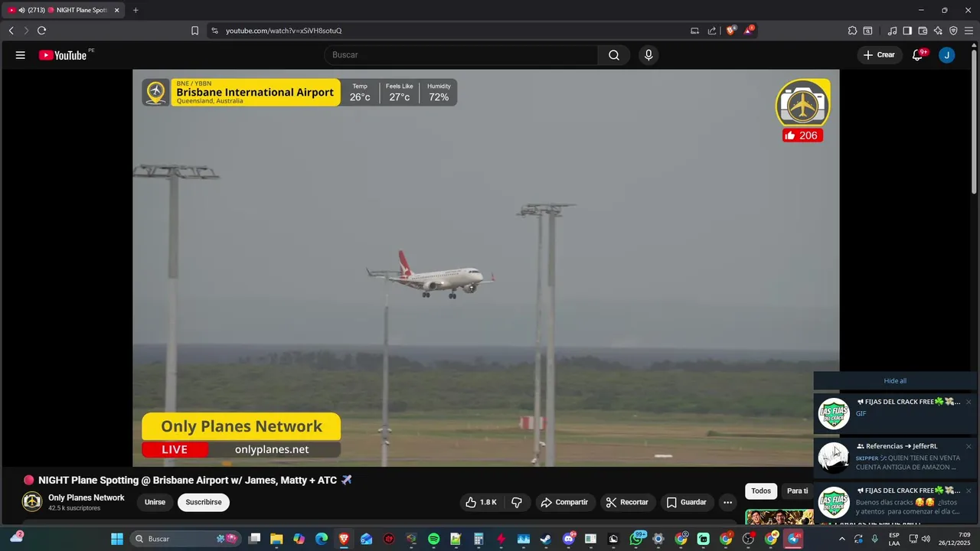Viewport: 980px width, 551px height.
Task: Open a new browser tab
Action: [x=136, y=10]
